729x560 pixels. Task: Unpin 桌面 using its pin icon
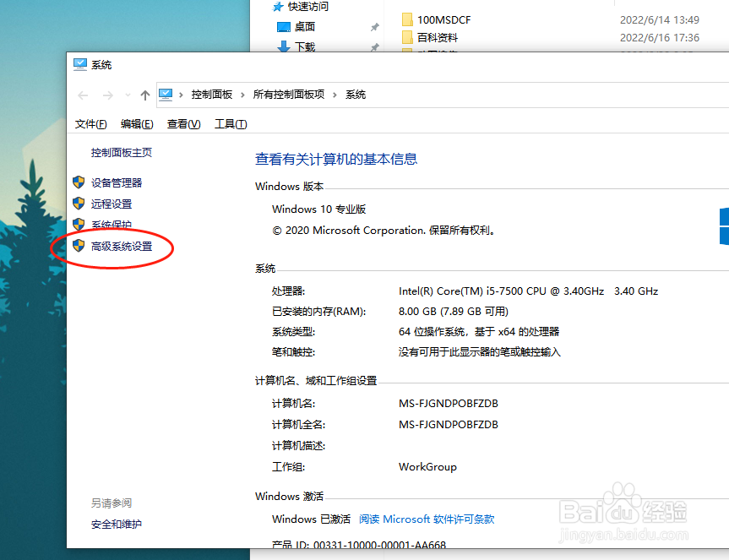coord(375,27)
